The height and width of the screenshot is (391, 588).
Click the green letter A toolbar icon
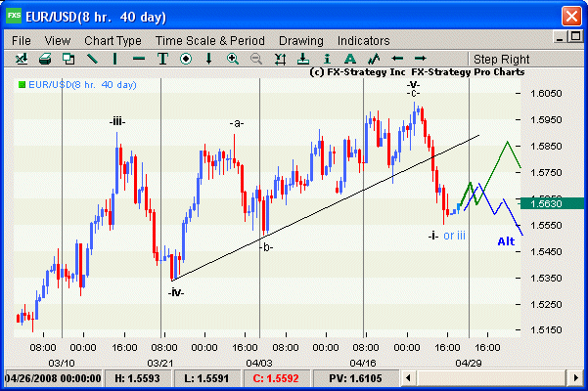tap(350, 59)
